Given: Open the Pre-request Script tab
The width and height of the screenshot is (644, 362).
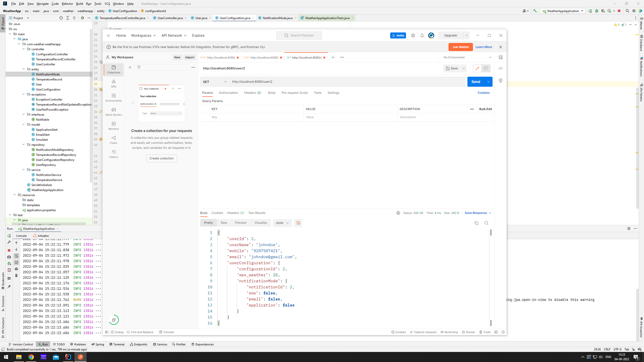Looking at the screenshot, I should pyautogui.click(x=295, y=93).
